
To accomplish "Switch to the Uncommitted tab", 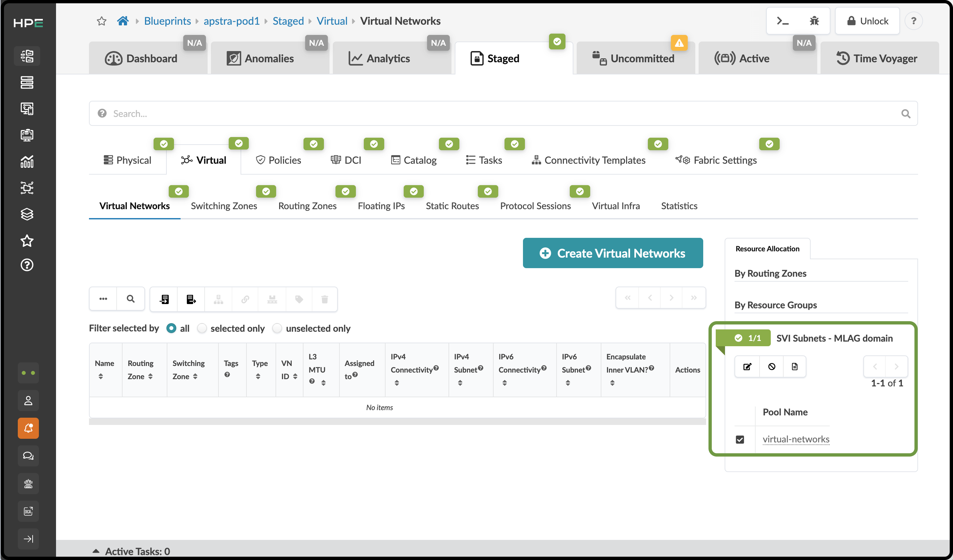I will [x=635, y=58].
